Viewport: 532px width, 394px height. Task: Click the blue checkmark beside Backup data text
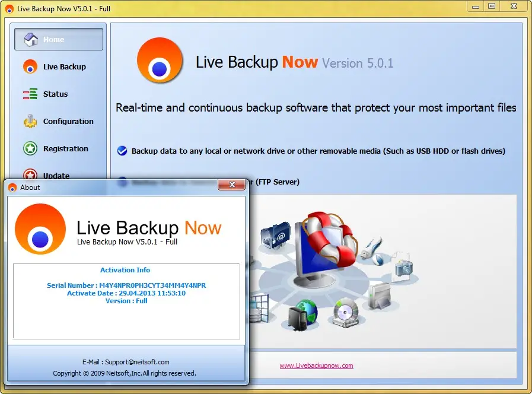pyautogui.click(x=122, y=151)
